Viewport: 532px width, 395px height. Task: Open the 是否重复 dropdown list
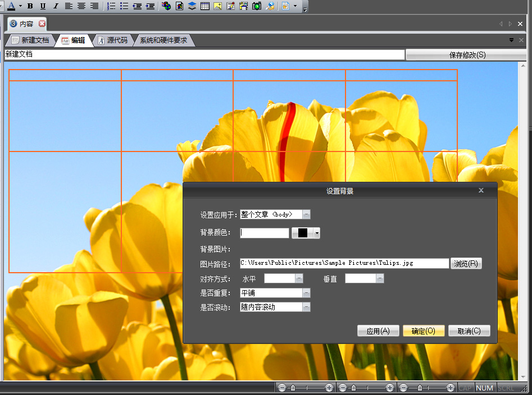[x=306, y=293]
